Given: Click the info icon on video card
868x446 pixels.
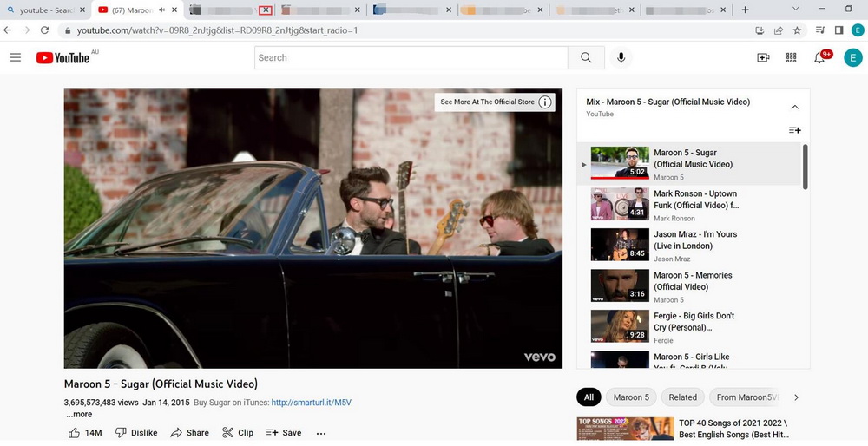Looking at the screenshot, I should click(x=545, y=102).
